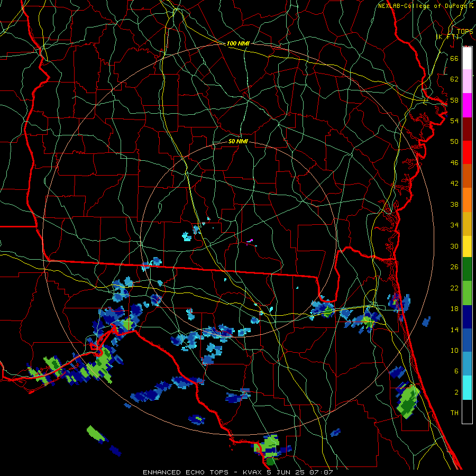Click the "TH" legend label

click(454, 413)
